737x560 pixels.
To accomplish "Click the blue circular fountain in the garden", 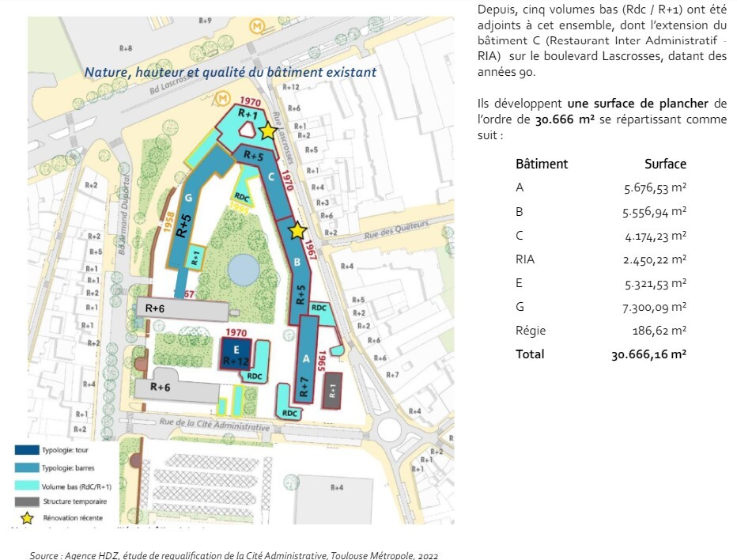I will 244,270.
